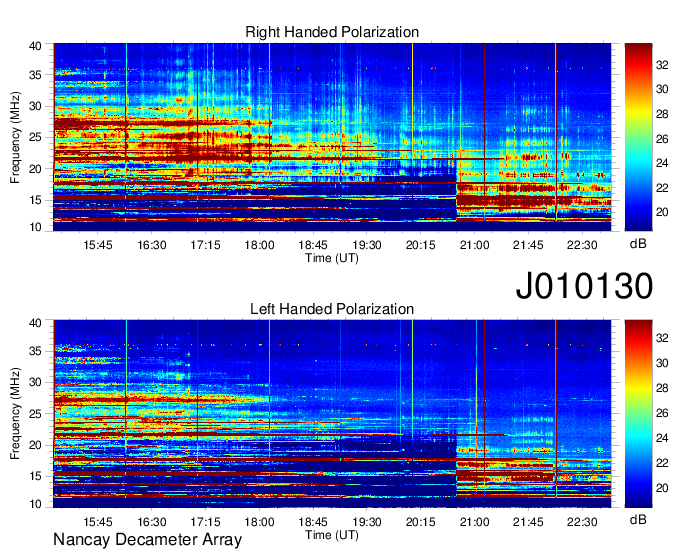Click the "Left Handed Polarization" plot title

[x=332, y=309]
